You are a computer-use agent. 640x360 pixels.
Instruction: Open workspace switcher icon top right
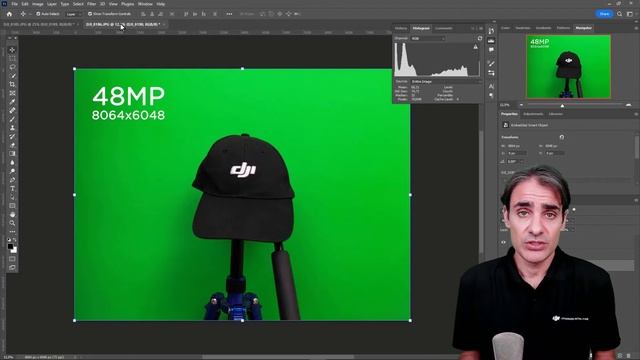tap(629, 14)
